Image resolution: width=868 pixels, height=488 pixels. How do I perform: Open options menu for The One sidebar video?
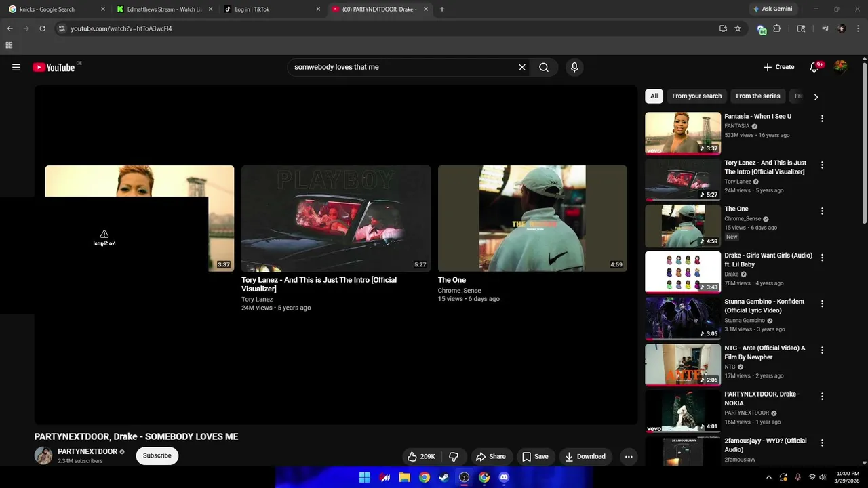click(822, 211)
